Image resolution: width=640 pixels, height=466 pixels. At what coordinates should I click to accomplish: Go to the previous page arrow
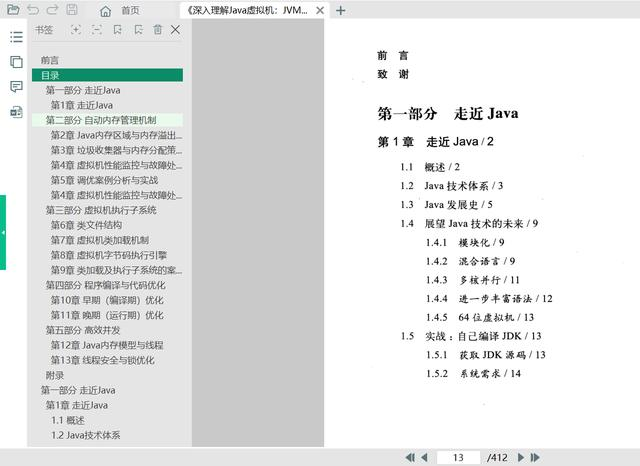(x=424, y=457)
